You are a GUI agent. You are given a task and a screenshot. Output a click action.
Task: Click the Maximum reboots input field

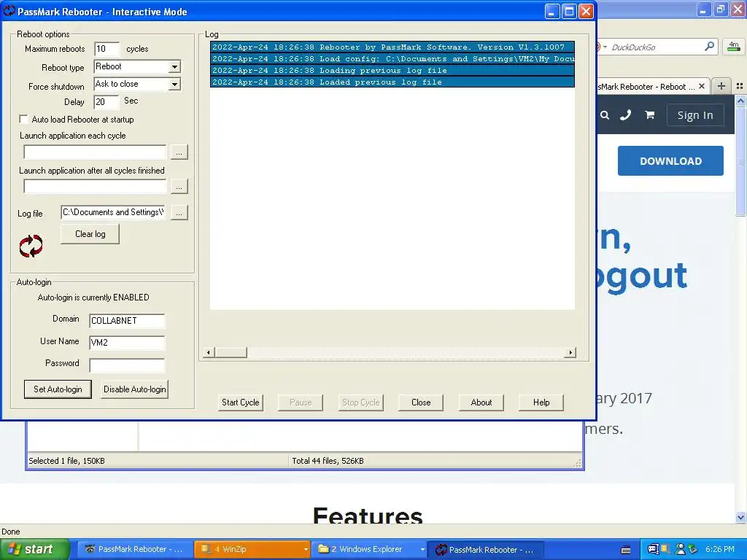(107, 49)
